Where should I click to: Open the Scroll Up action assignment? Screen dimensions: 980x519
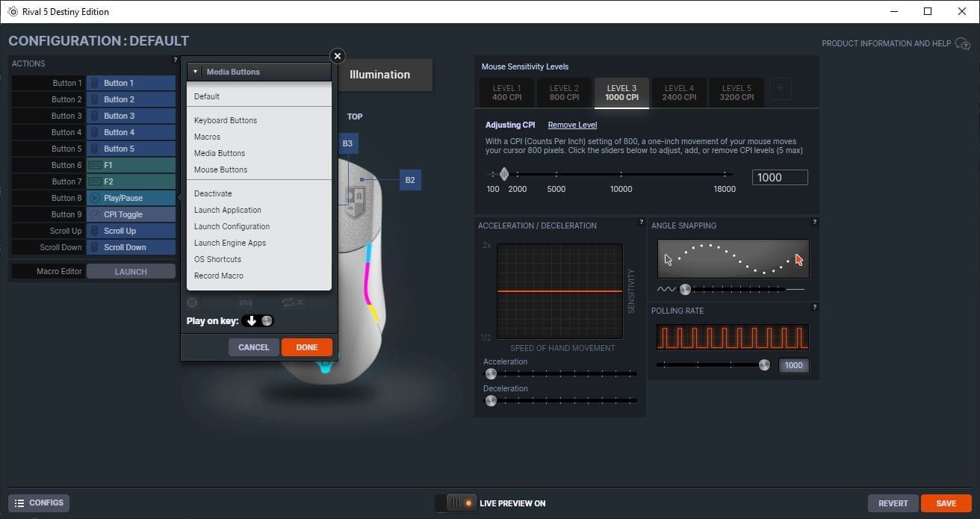point(131,231)
